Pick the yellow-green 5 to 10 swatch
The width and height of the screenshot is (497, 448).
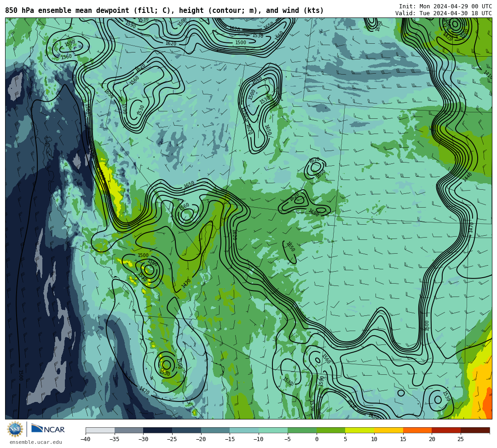(x=360, y=430)
